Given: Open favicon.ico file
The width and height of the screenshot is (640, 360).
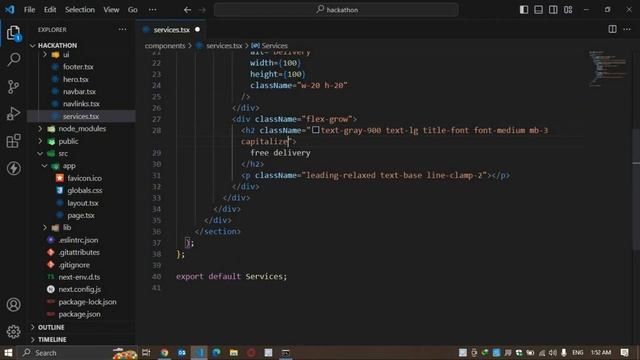Looking at the screenshot, I should 84,178.
